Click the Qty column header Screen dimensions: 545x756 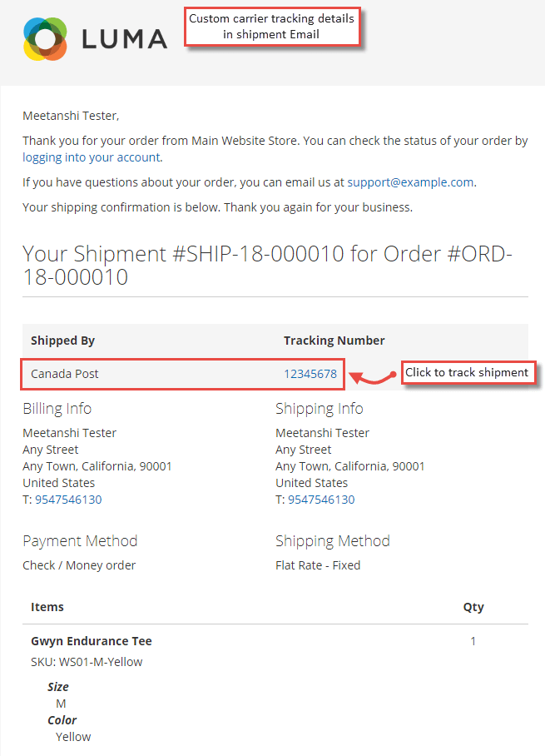473,607
